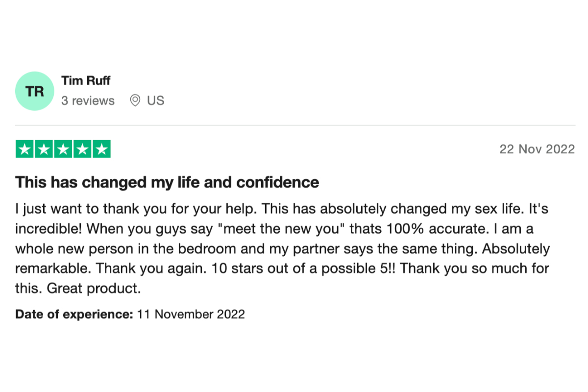The image size is (588, 392).
Task: Click the "Date of experience:" label
Action: click(x=74, y=314)
